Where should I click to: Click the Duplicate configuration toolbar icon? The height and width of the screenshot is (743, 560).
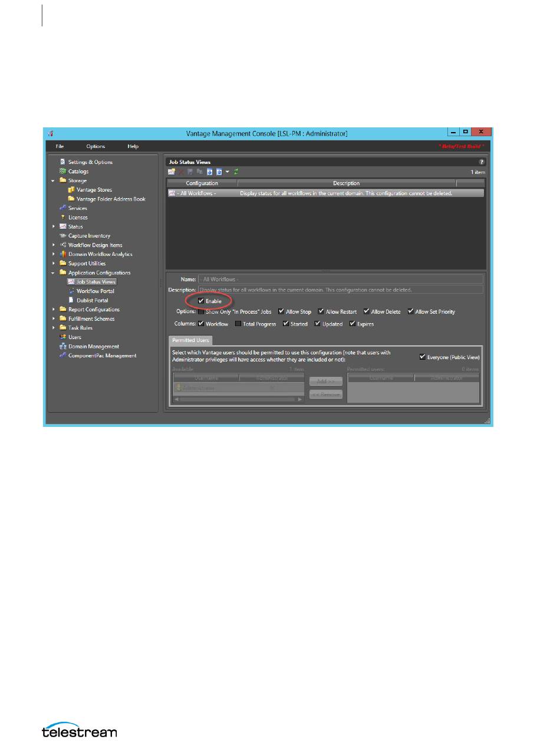[200, 172]
